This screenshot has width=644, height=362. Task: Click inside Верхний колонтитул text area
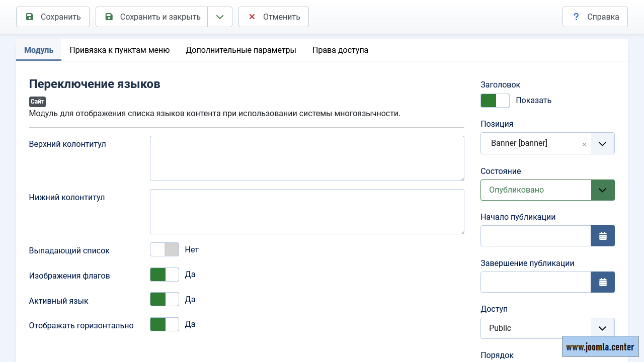point(306,158)
